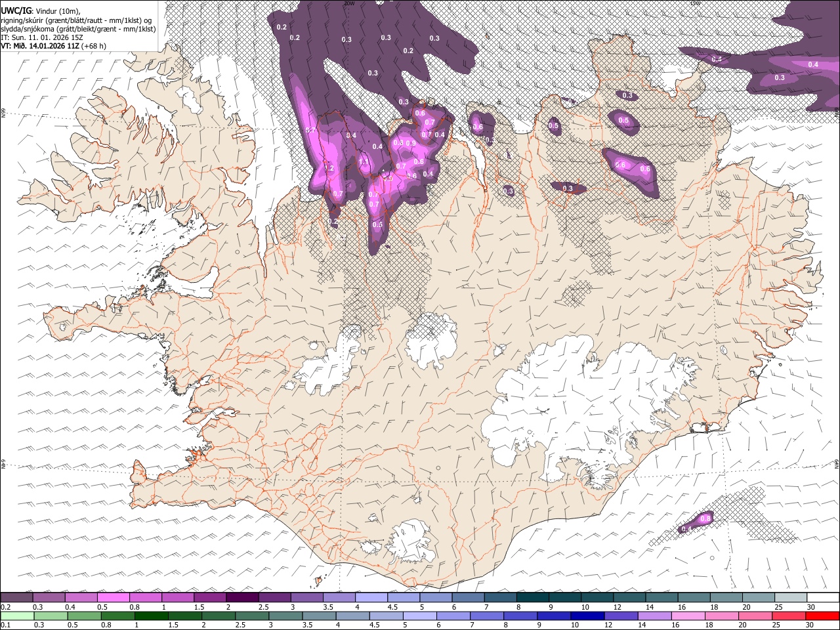Viewport: 840px width, 630px height.
Task: Click the '25' label under the upper legend row
Action: (x=778, y=607)
